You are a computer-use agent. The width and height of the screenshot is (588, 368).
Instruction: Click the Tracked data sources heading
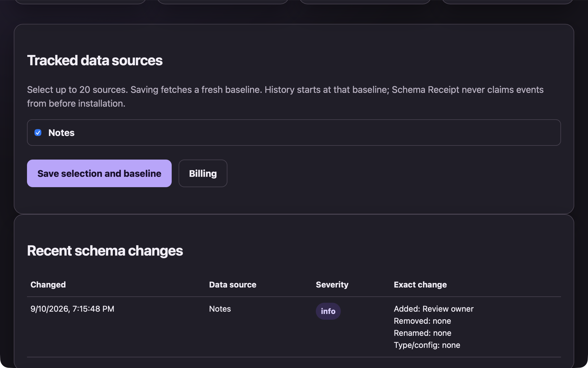tap(95, 60)
